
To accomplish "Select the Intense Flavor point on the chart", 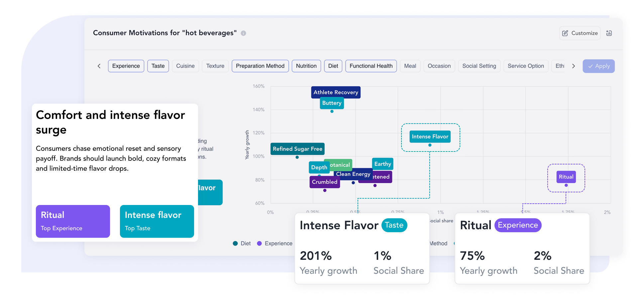I will click(x=430, y=145).
